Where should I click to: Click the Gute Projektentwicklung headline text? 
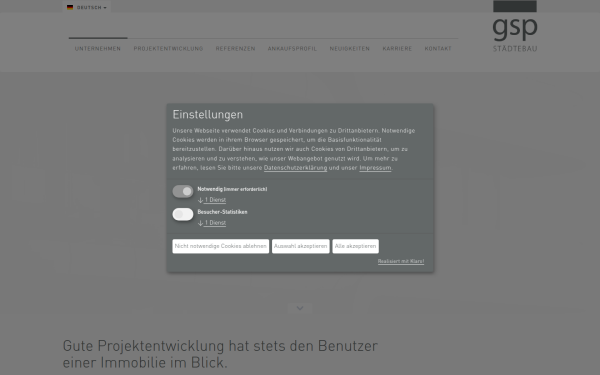click(220, 354)
